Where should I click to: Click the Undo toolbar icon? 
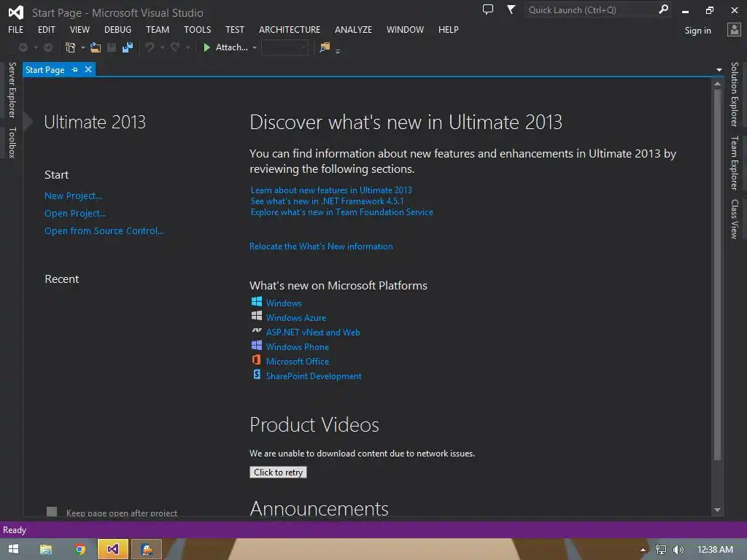tap(150, 47)
